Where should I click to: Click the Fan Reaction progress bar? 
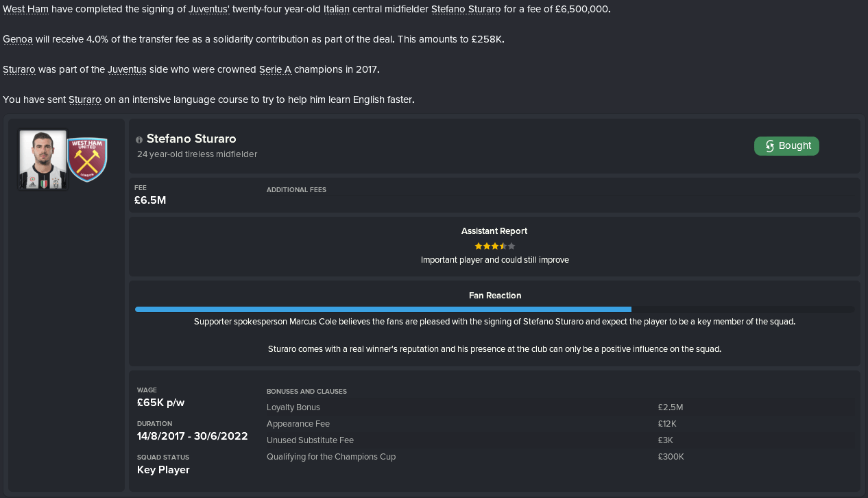[494, 309]
